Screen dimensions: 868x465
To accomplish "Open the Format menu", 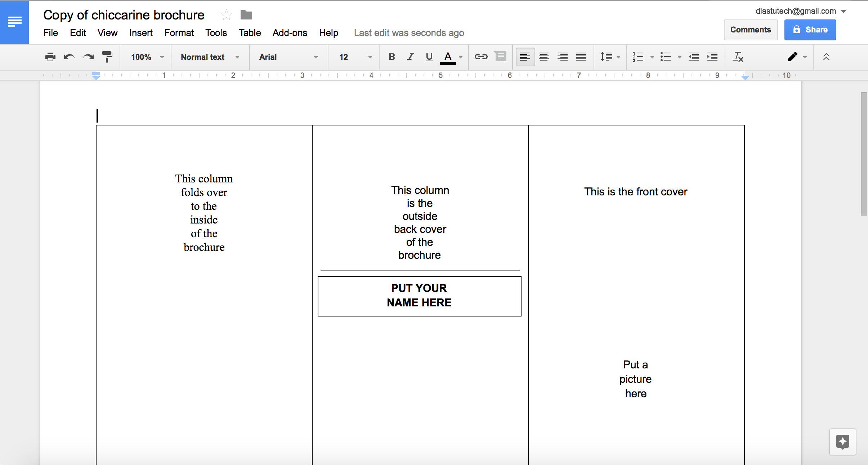I will coord(179,33).
